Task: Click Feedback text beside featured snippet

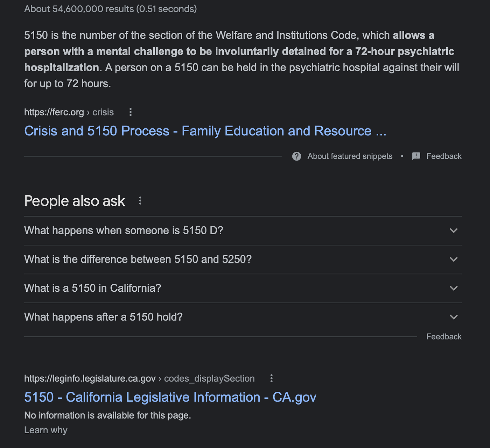Action: pyautogui.click(x=444, y=156)
